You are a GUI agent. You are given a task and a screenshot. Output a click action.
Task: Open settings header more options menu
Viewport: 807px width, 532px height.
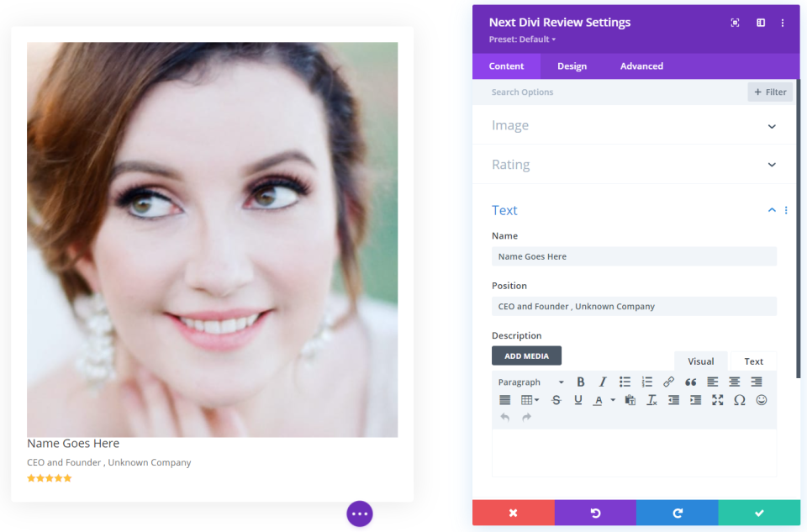point(783,23)
